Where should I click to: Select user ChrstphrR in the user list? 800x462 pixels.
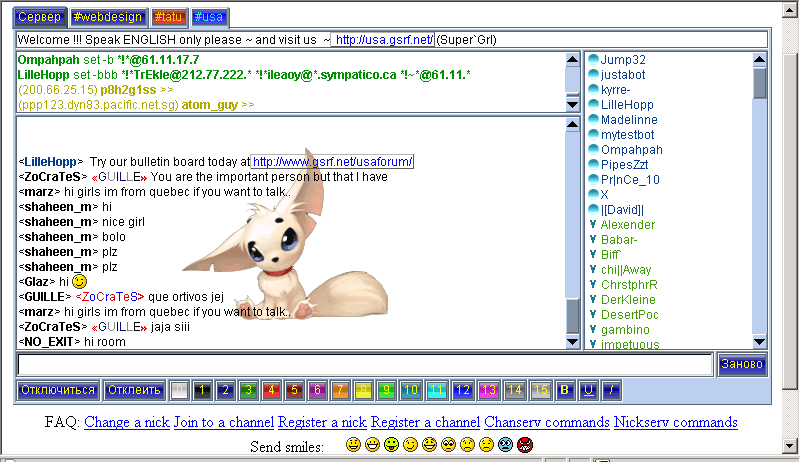click(x=629, y=285)
